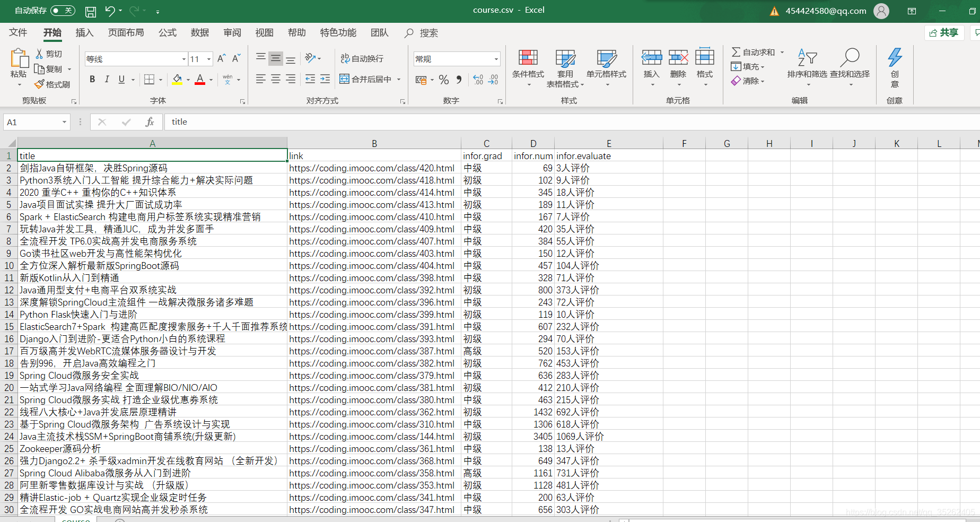Click the AutoSum (自动求和) button
The height and width of the screenshot is (522, 980).
click(x=753, y=52)
